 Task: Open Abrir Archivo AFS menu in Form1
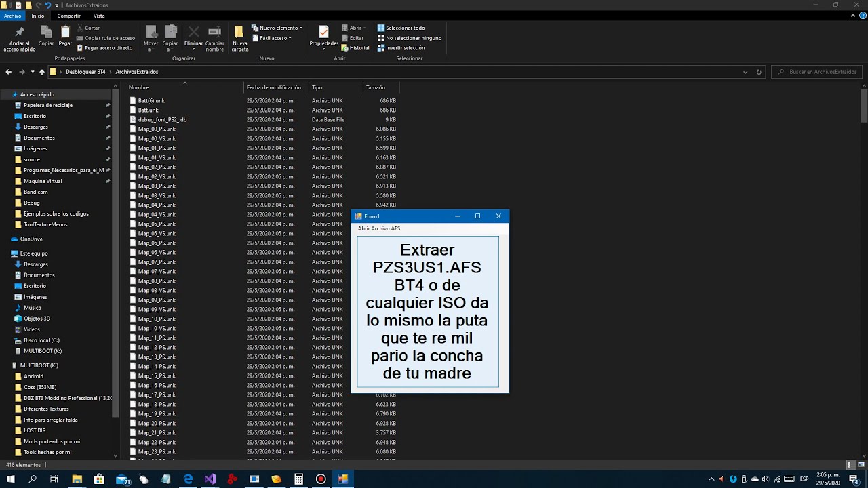(379, 228)
